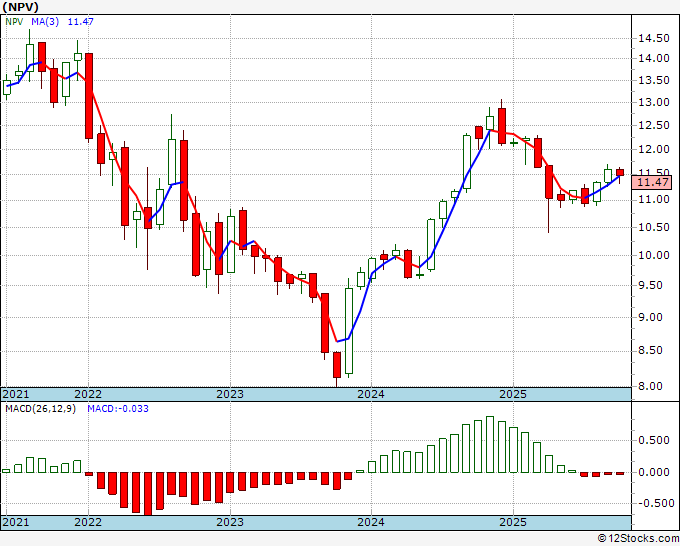Click the MACD(26,12,9) indicator label
This screenshot has width=680, height=546.
tap(40, 411)
